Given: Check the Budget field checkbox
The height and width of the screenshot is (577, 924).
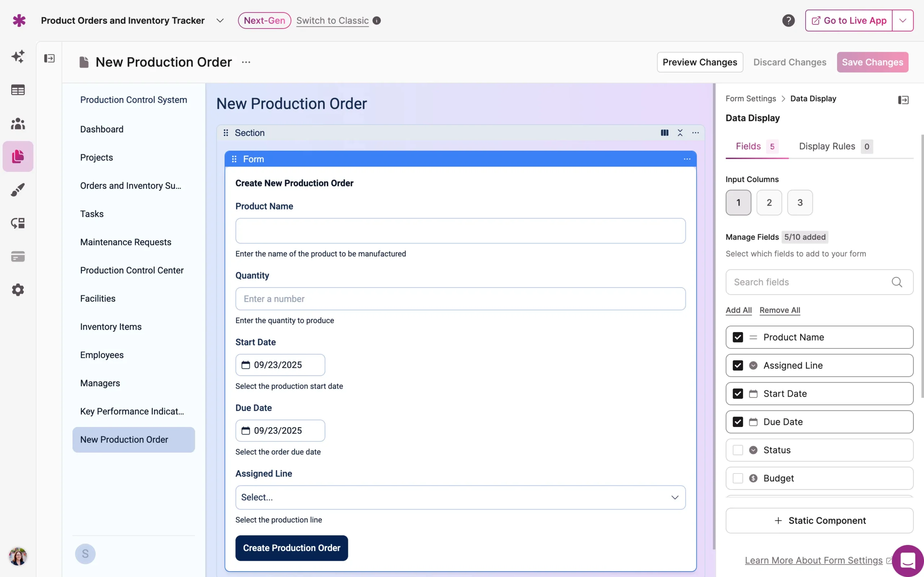Looking at the screenshot, I should [x=738, y=479].
